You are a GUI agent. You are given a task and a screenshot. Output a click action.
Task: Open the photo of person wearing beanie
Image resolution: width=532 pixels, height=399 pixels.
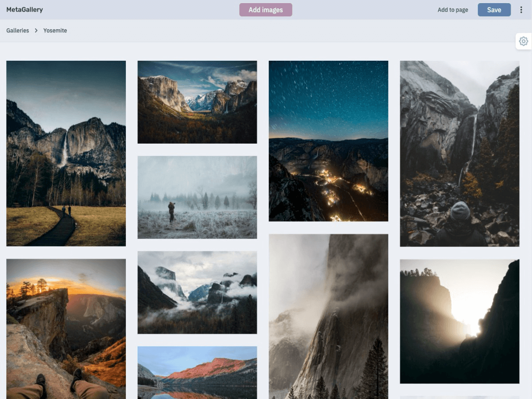(x=460, y=153)
